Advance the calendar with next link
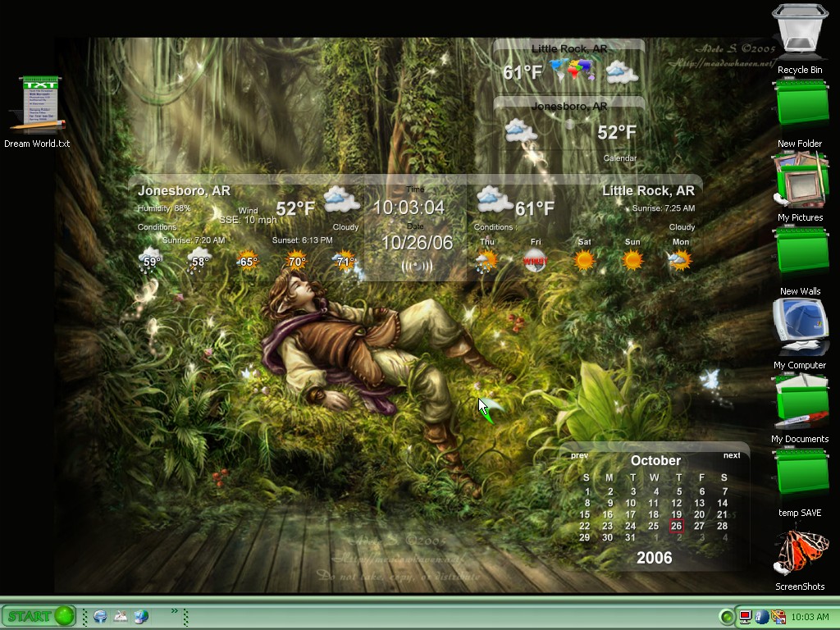 click(x=732, y=455)
